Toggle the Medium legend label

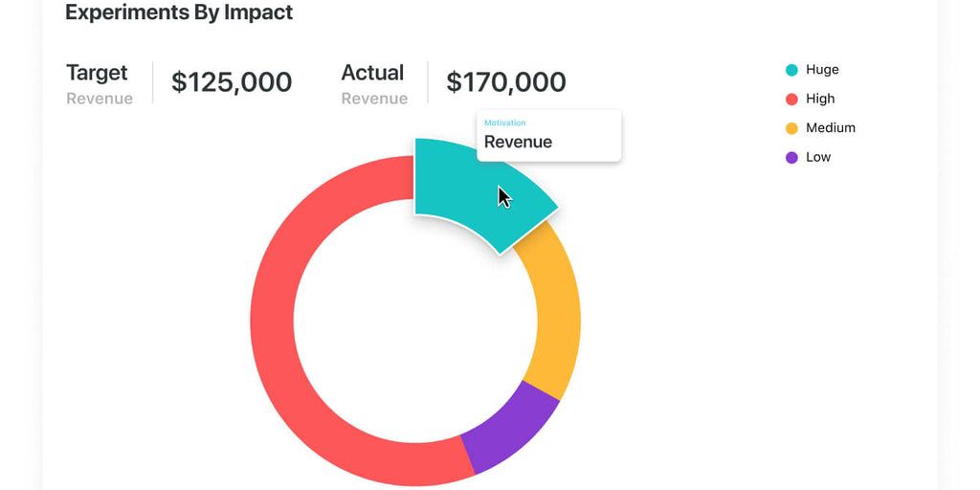830,128
